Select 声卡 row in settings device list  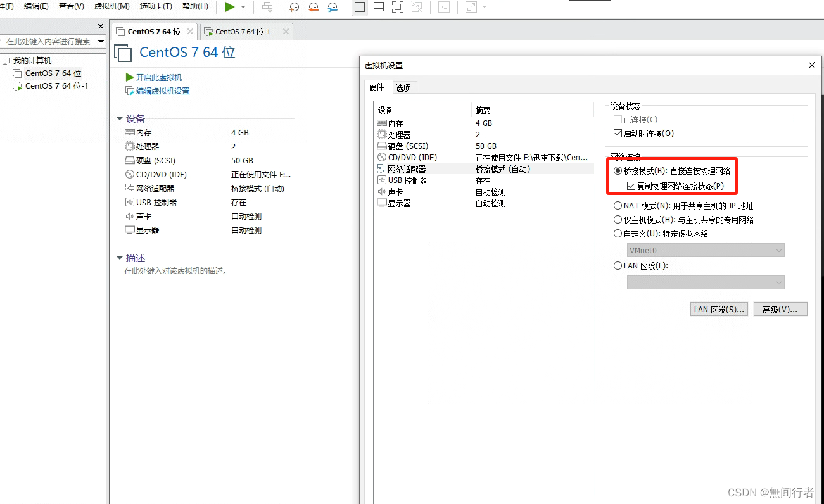pos(484,192)
